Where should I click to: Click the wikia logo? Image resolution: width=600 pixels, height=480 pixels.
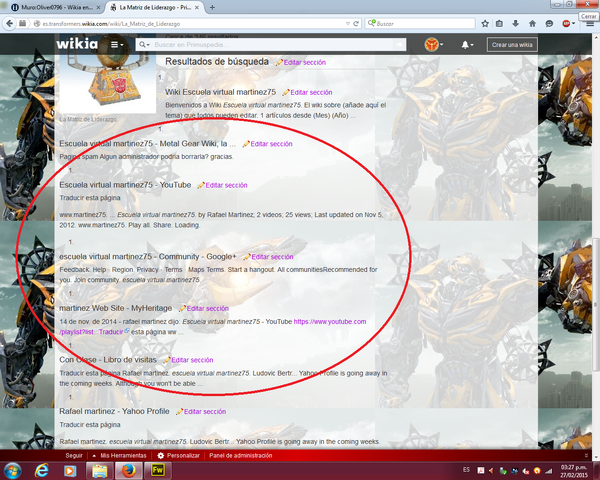tap(77, 44)
